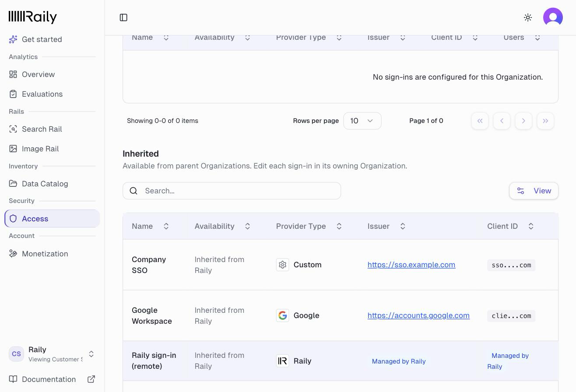The height and width of the screenshot is (392, 576).
Task: Go to previous page button
Action: coord(502,121)
